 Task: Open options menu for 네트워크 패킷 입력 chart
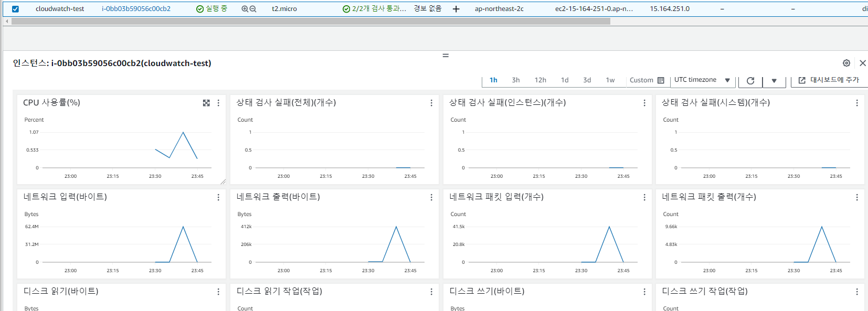pyautogui.click(x=644, y=197)
